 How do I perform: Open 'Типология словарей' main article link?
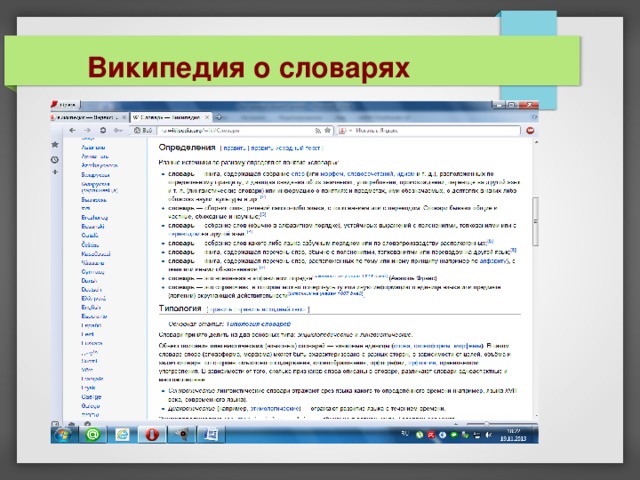[258, 324]
